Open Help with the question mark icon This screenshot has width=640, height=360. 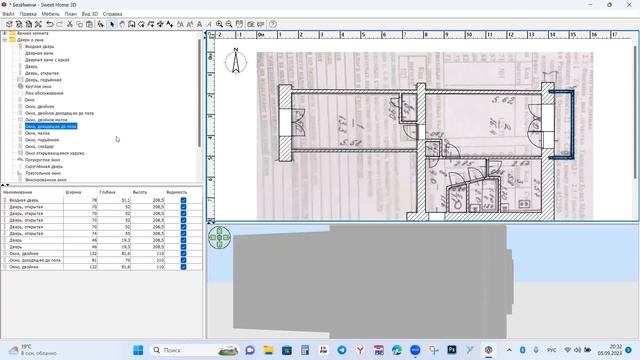273,24
